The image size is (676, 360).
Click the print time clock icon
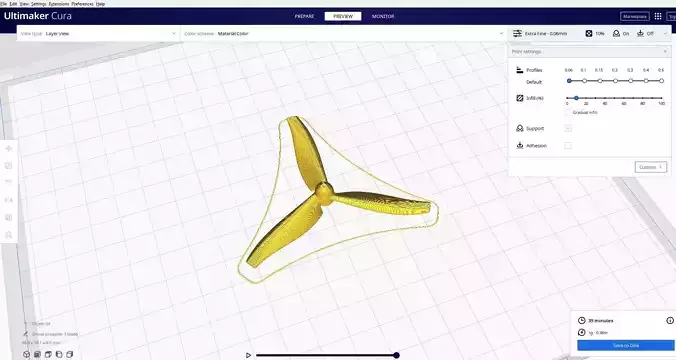pos(582,320)
